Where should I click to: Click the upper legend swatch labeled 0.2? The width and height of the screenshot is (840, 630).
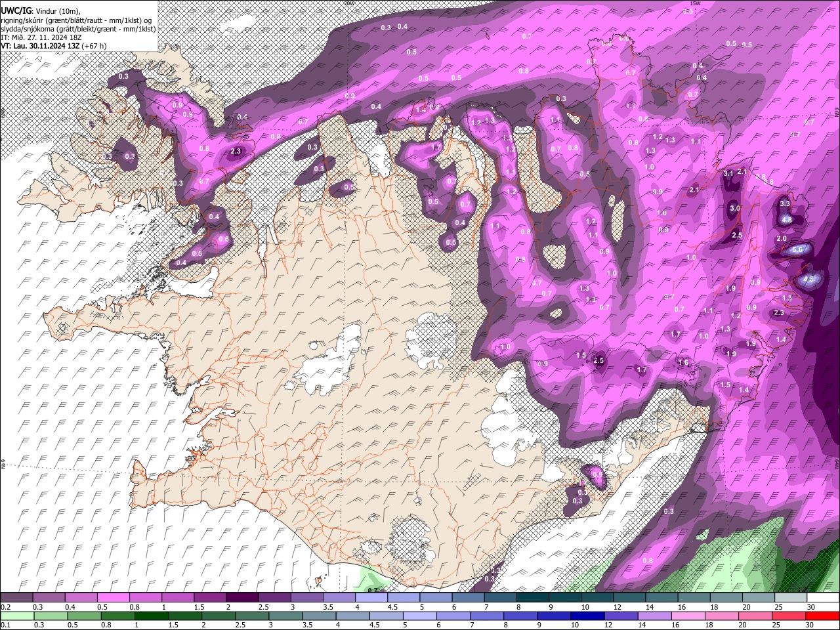tap(17, 598)
